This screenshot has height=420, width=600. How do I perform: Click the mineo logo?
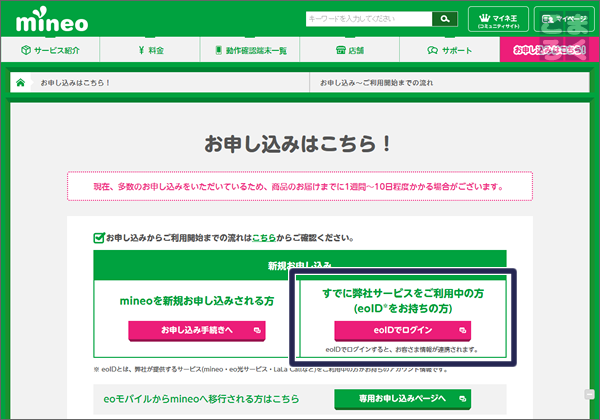[x=52, y=19]
